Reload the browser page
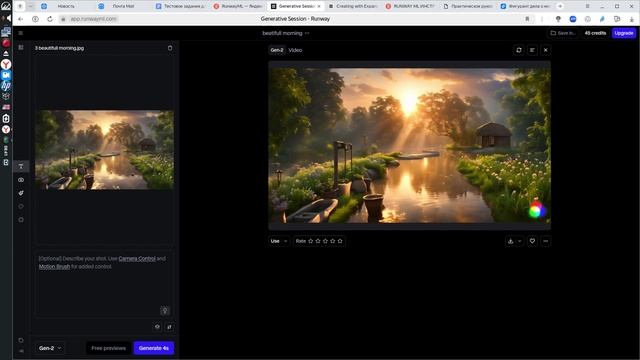Image resolution: width=640 pixels, height=360 pixels. 50,19
